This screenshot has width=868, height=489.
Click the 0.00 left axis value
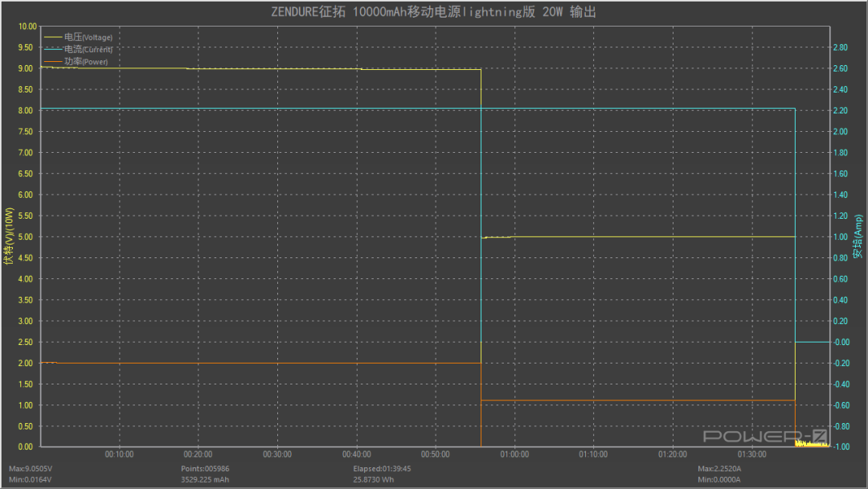click(26, 446)
